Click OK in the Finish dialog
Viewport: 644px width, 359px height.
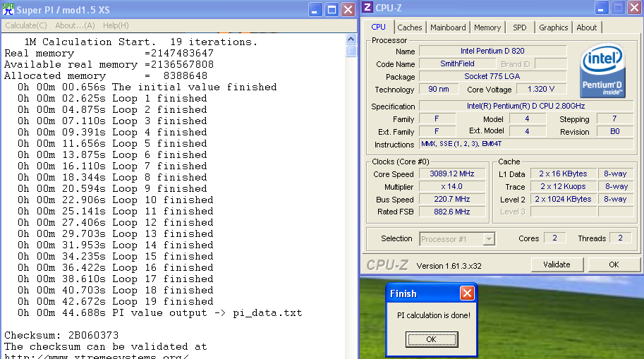(x=431, y=339)
